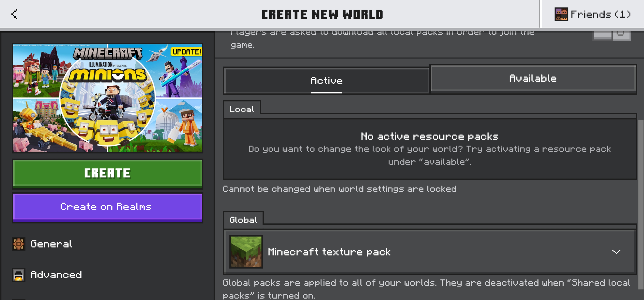Open the Friends (1) list

(x=600, y=14)
